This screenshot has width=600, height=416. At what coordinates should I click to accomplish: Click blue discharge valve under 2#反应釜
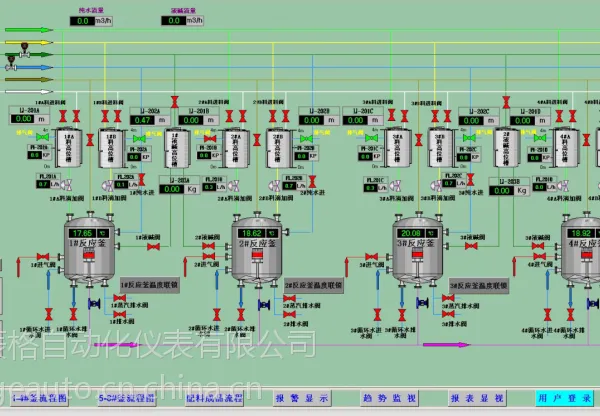tap(264, 305)
